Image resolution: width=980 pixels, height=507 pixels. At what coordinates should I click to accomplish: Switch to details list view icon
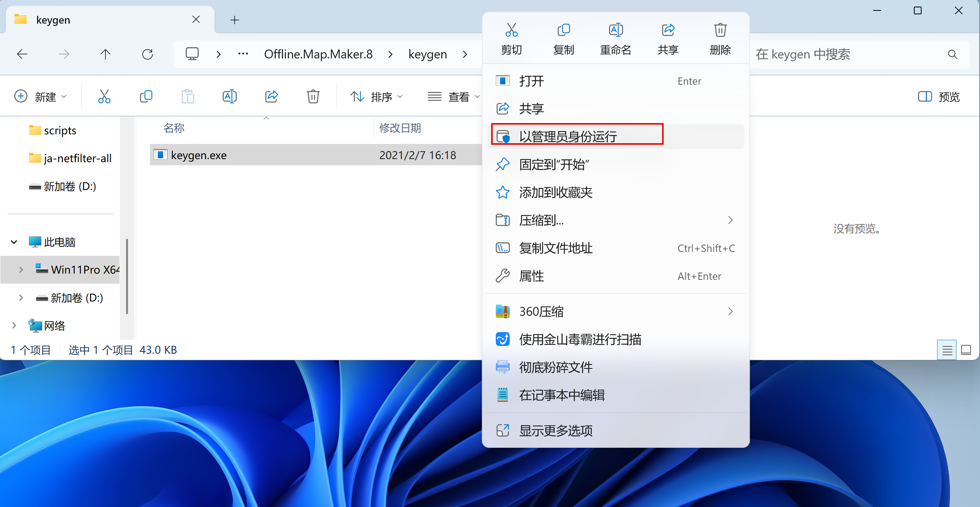[947, 350]
